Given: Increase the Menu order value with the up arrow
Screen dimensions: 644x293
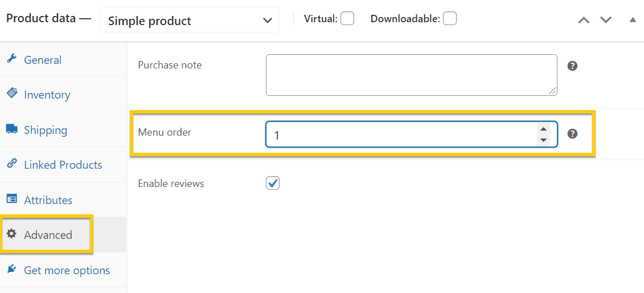Looking at the screenshot, I should (x=543, y=129).
